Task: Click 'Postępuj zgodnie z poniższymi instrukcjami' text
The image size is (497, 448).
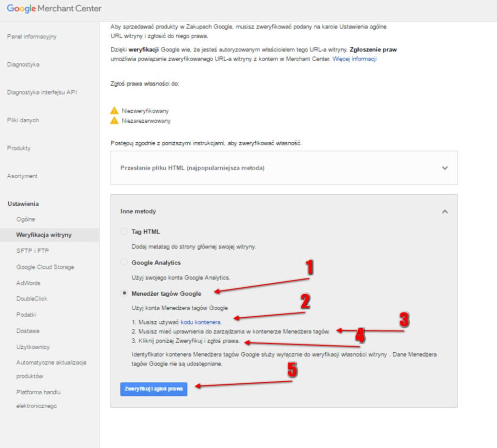Action: [206, 143]
